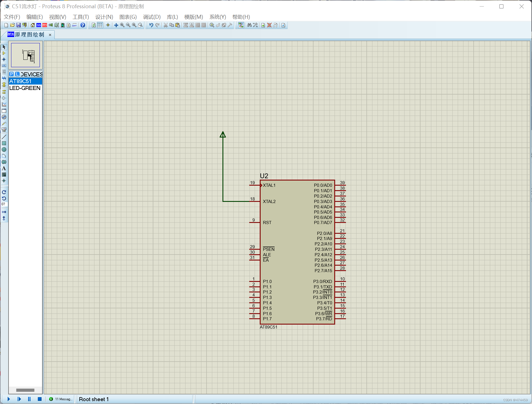Click the Y-Mirror vertical flip button

pyautogui.click(x=4, y=218)
